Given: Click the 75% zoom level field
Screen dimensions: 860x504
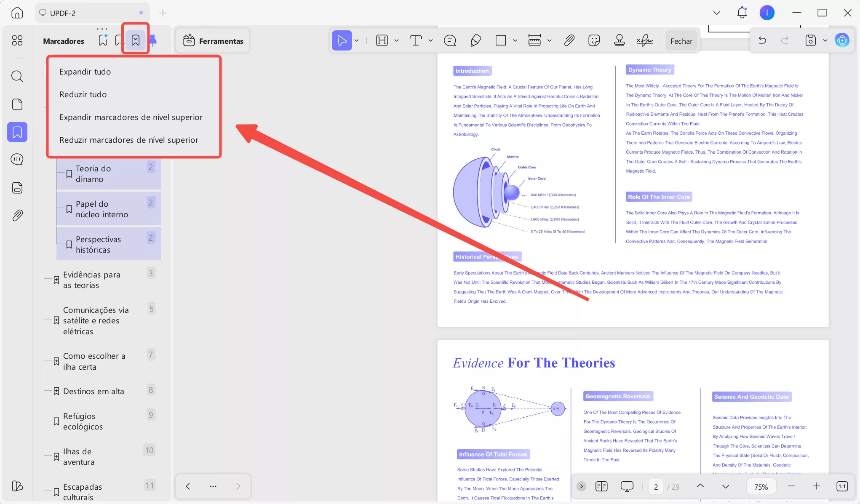Looking at the screenshot, I should click(761, 486).
